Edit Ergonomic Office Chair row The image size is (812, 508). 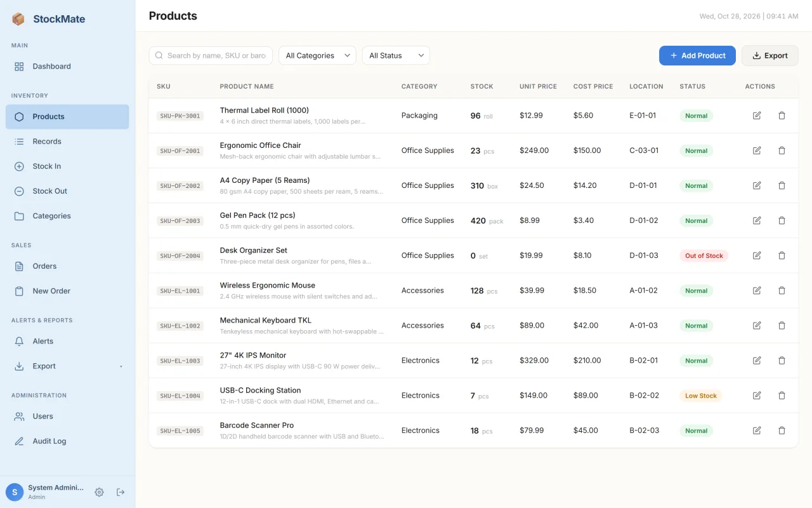tap(757, 150)
